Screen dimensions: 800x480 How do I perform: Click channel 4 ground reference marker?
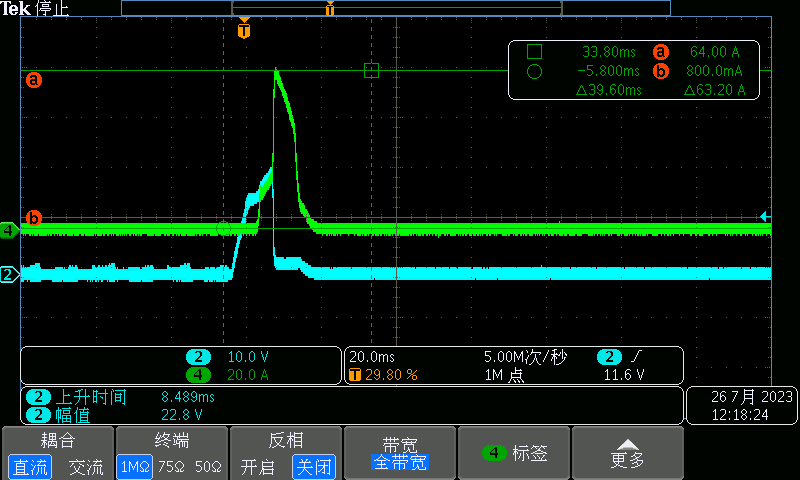[x=9, y=230]
